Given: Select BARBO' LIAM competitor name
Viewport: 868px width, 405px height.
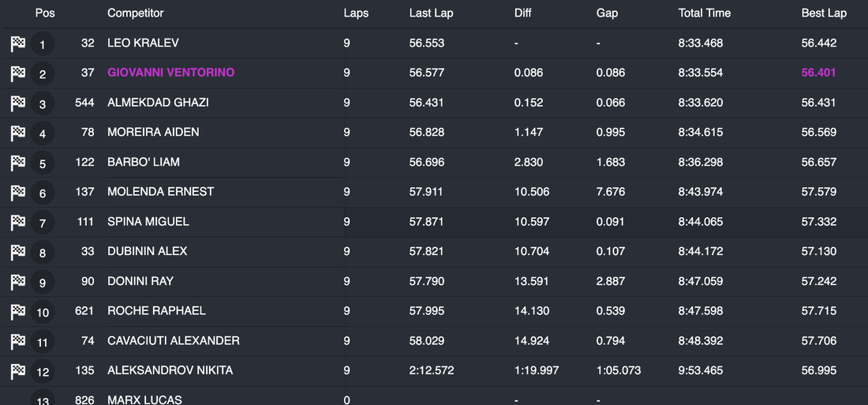Looking at the screenshot, I should click(x=144, y=162).
